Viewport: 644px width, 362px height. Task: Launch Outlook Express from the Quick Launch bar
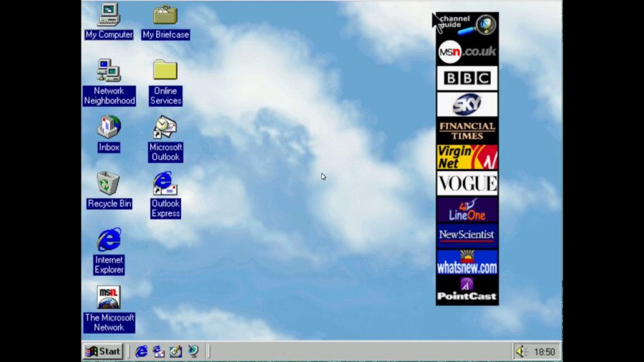click(158, 351)
